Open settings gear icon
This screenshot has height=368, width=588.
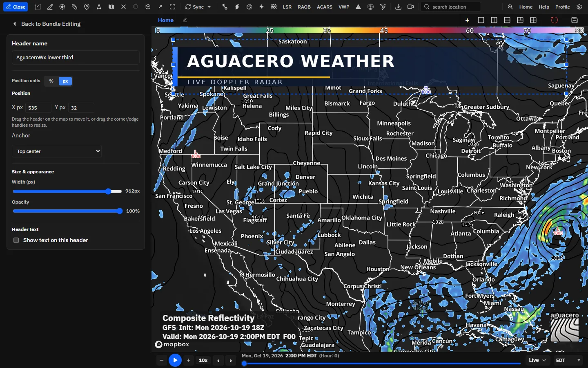click(x=579, y=7)
